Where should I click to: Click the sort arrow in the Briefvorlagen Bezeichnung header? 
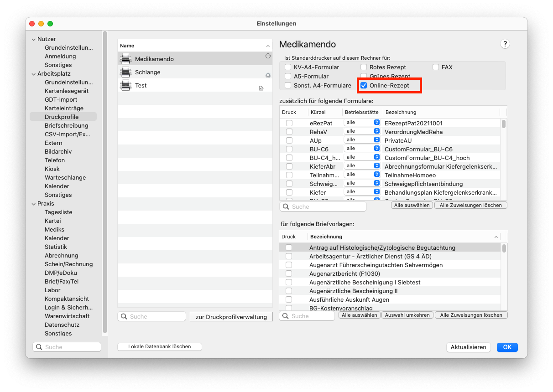pos(496,237)
